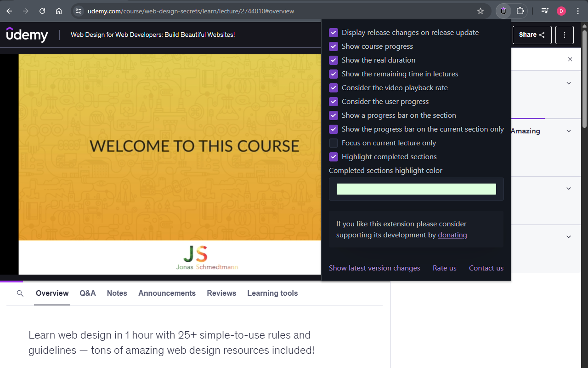Screen dimensions: 588x368
Task: Disable Highlight completed sections
Action: click(x=334, y=157)
